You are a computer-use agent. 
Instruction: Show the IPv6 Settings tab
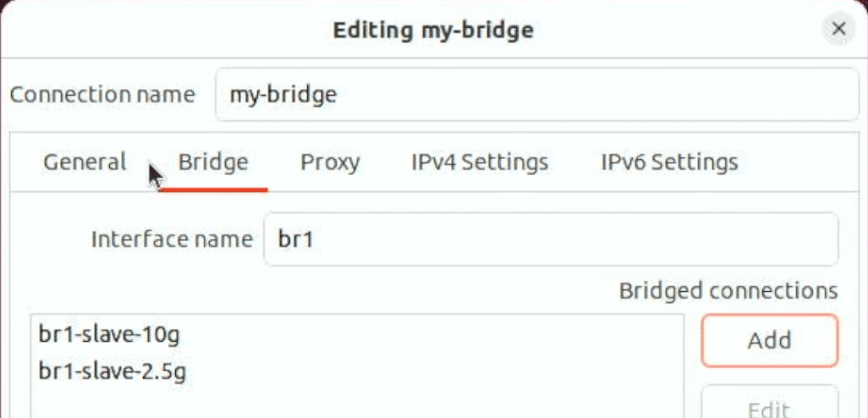coord(669,162)
